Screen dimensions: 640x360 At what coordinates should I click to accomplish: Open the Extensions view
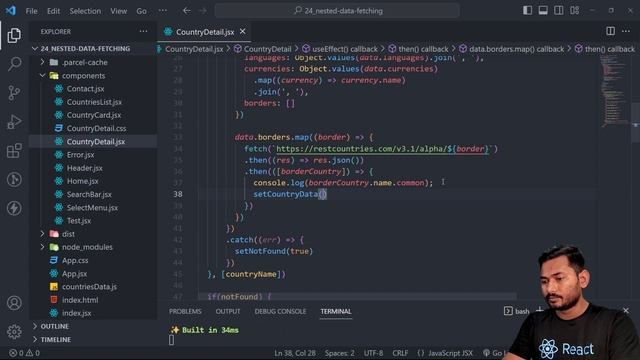coord(14,151)
